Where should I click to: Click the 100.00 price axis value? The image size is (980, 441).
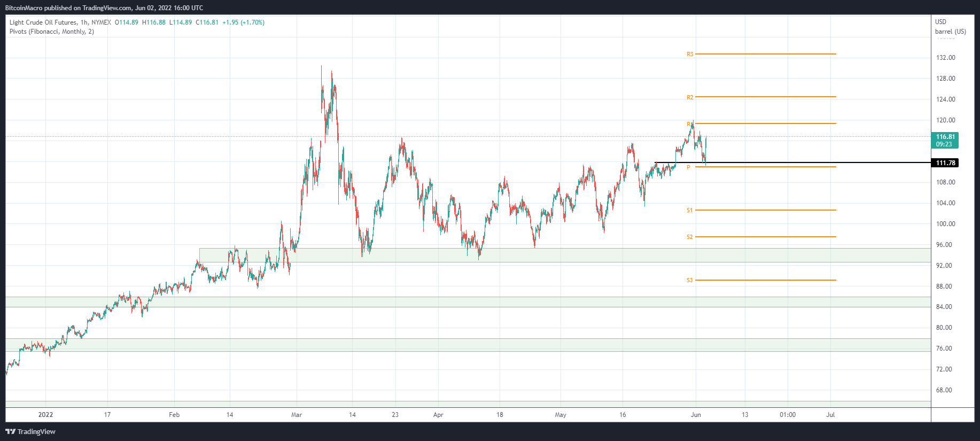(945, 224)
